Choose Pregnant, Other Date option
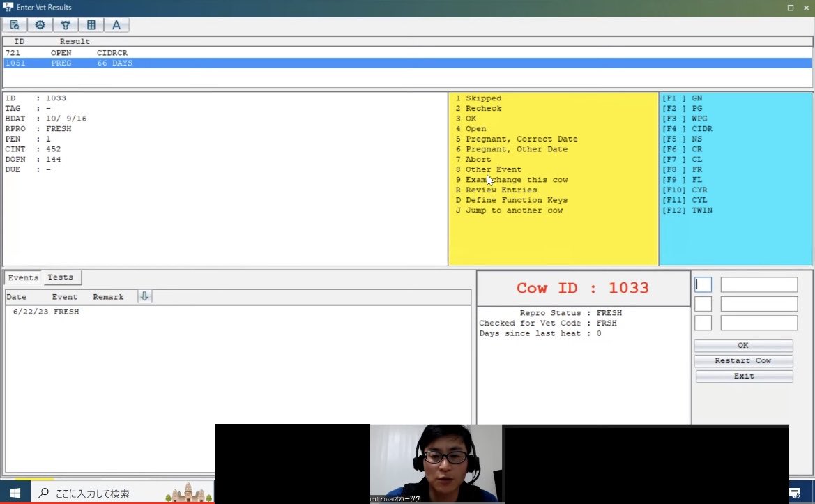The height and width of the screenshot is (504, 815). (x=512, y=149)
